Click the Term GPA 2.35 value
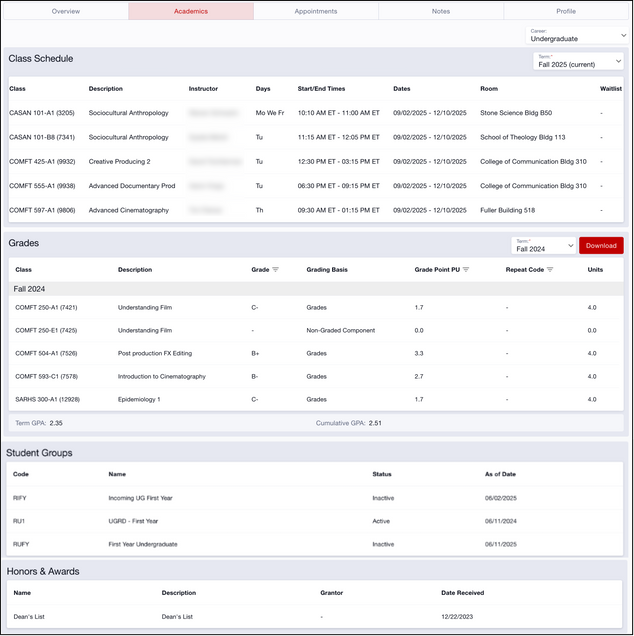634x636 pixels. 56,423
